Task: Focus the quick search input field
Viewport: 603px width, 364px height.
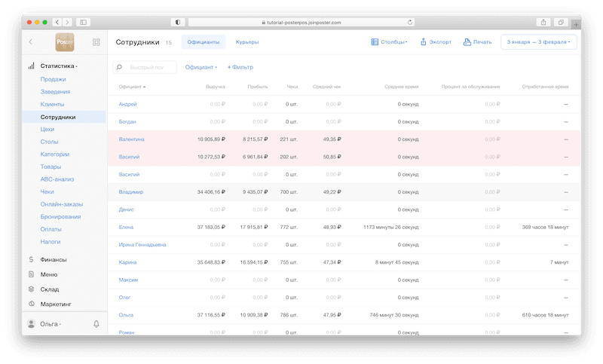Action: [145, 67]
